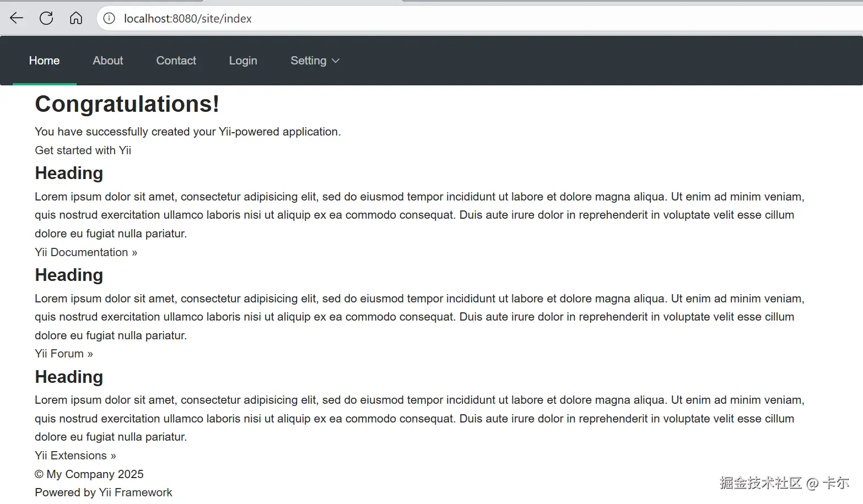Click the Heading above Yii Forum
The image size is (863, 504).
69,275
